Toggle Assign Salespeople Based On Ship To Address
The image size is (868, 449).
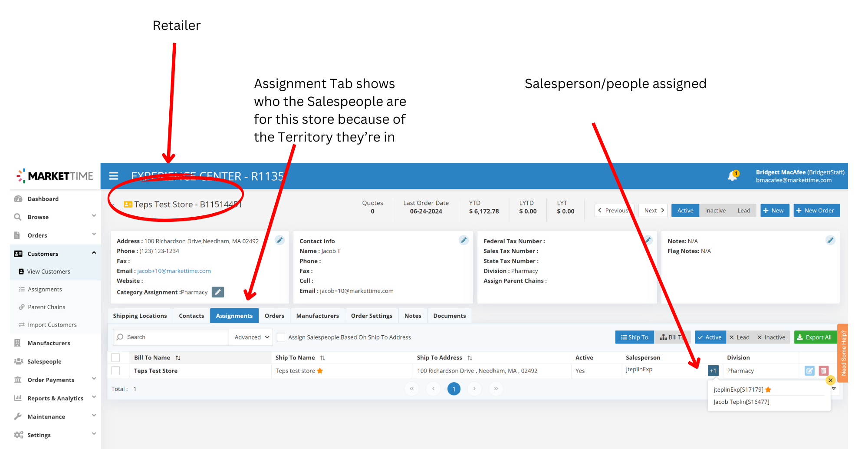click(x=281, y=337)
